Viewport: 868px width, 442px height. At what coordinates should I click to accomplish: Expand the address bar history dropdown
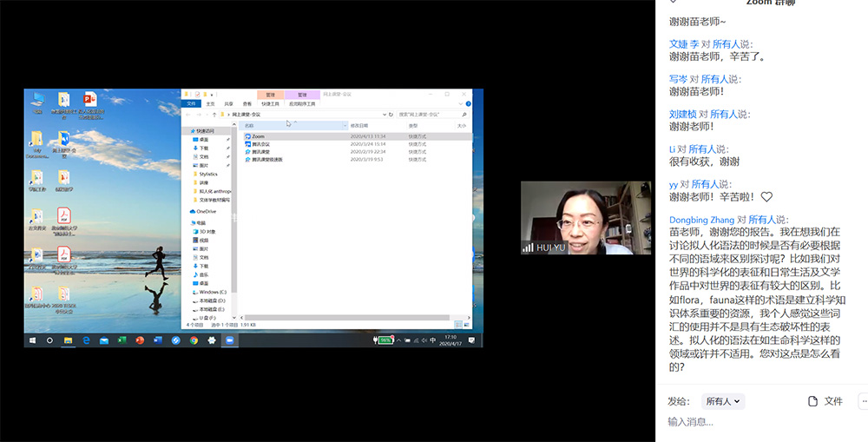(x=383, y=114)
